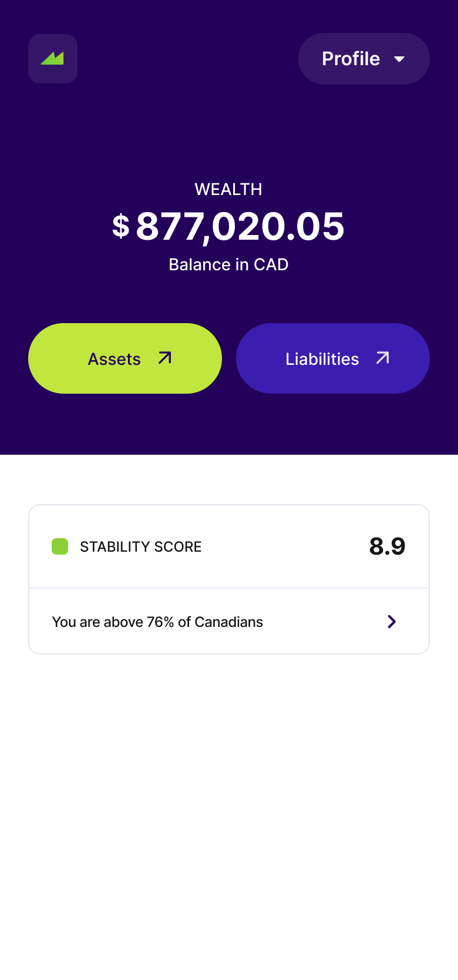Click the arrow icon on Liabilities button

click(x=383, y=358)
